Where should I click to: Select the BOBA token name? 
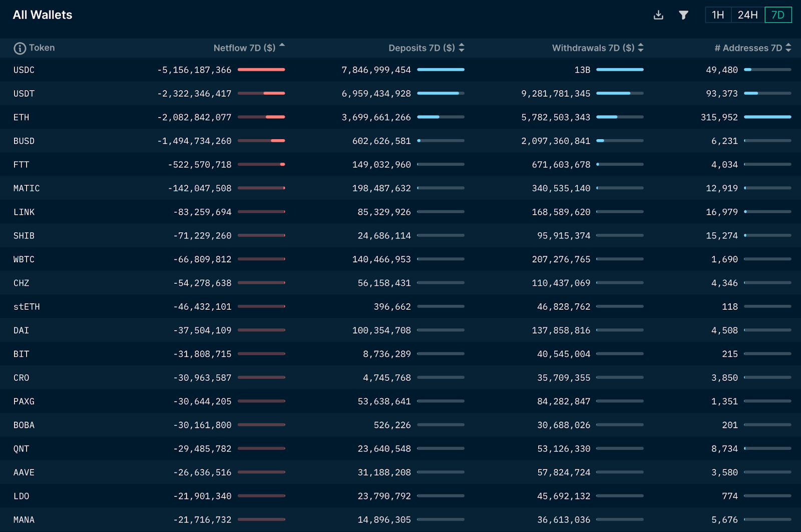click(24, 425)
